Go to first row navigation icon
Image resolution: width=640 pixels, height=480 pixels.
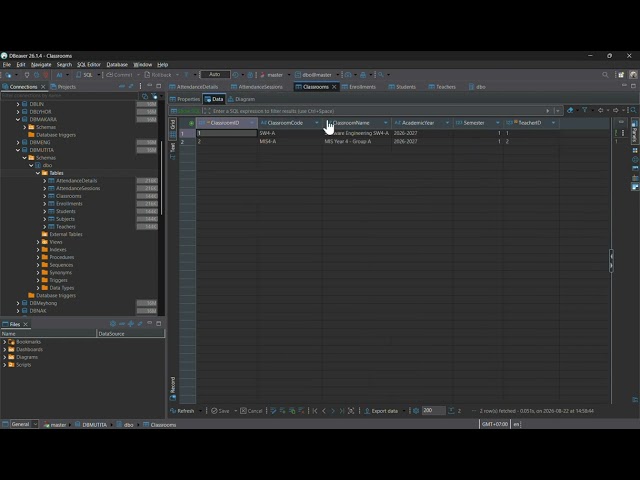315,411
